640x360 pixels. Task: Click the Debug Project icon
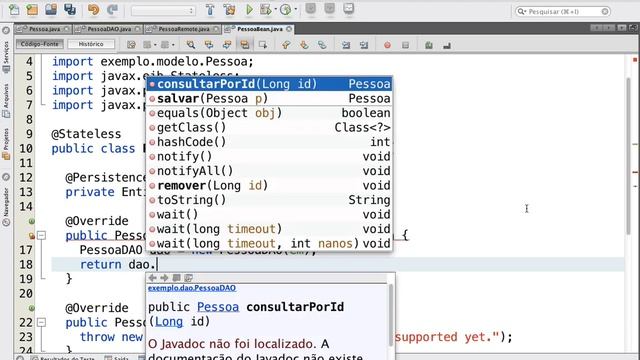tap(266, 9)
